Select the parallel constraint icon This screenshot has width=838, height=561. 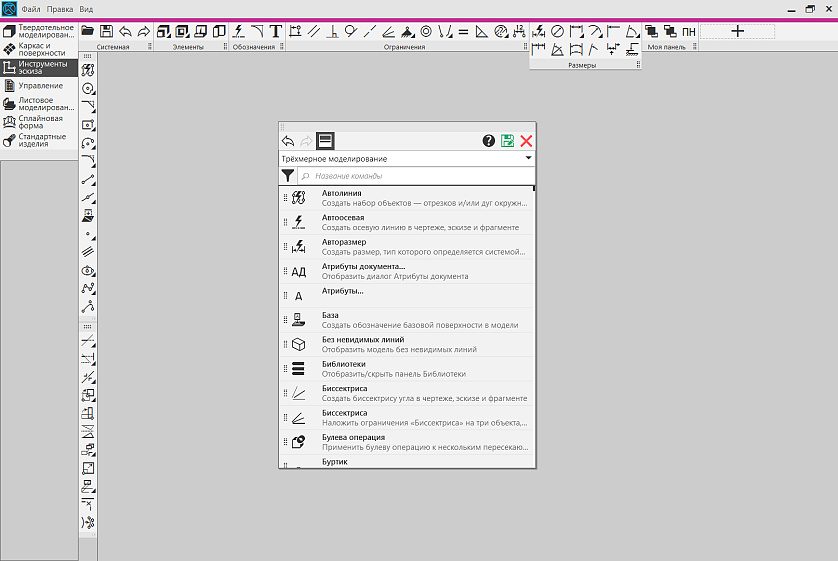tap(314, 31)
